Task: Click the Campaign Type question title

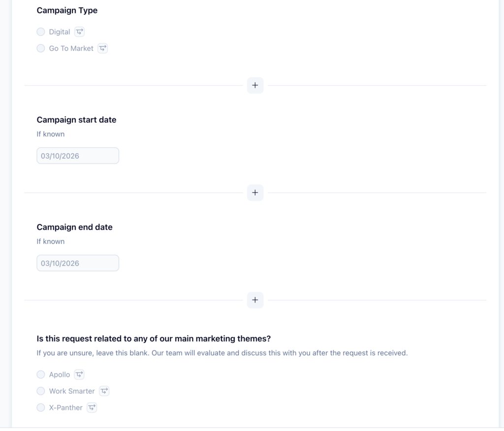Action: pos(67,10)
